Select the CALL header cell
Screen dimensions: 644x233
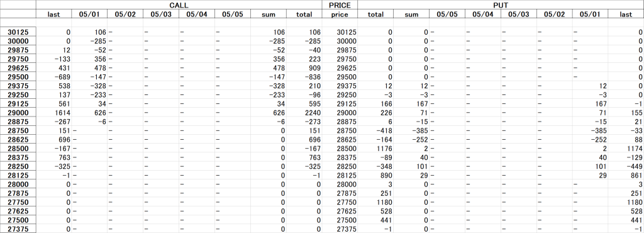pyautogui.click(x=179, y=5)
